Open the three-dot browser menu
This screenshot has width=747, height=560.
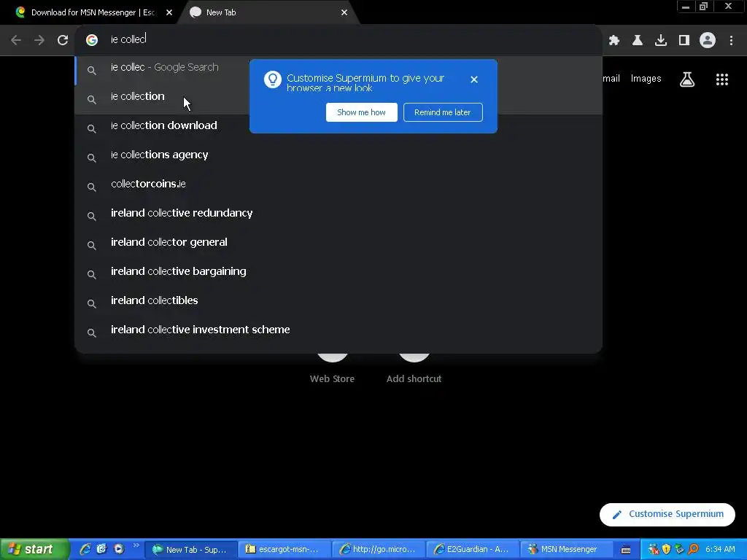click(731, 41)
